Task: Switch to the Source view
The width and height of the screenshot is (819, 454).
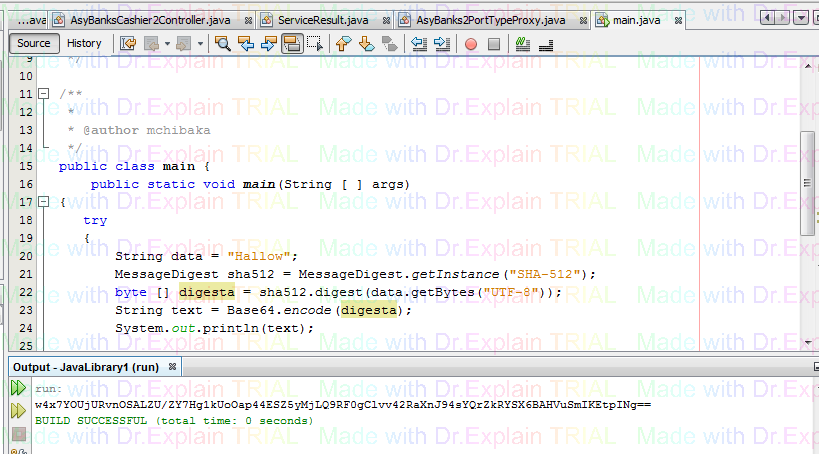Action: pyautogui.click(x=34, y=43)
